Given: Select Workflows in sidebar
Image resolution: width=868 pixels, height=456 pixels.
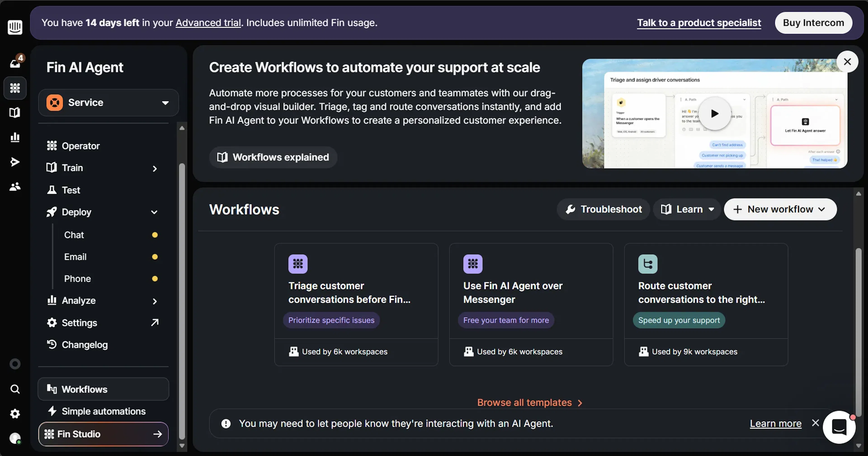Looking at the screenshot, I should [x=103, y=389].
